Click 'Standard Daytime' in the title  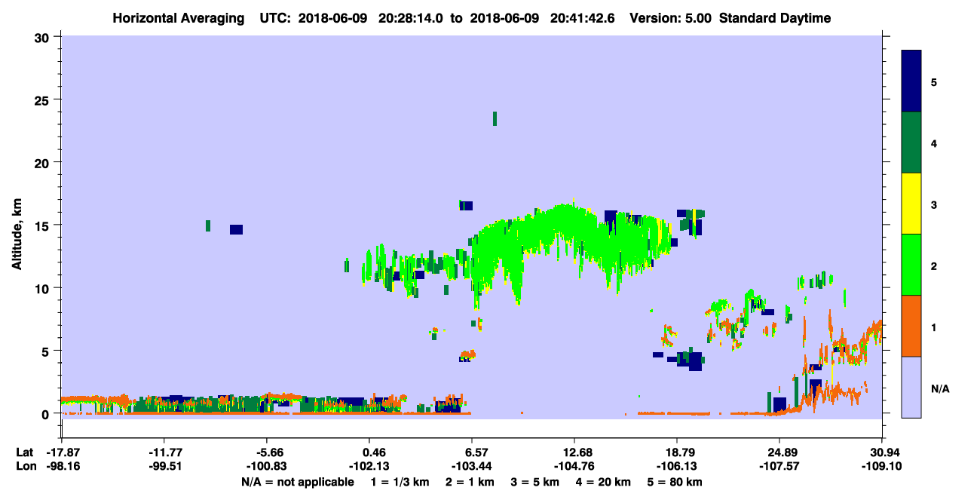point(775,18)
